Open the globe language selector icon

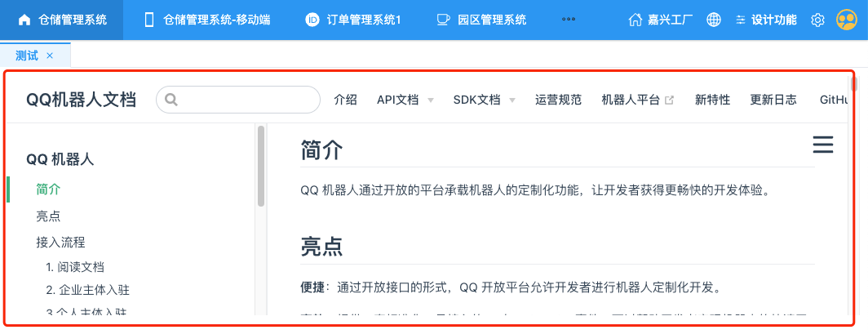714,20
